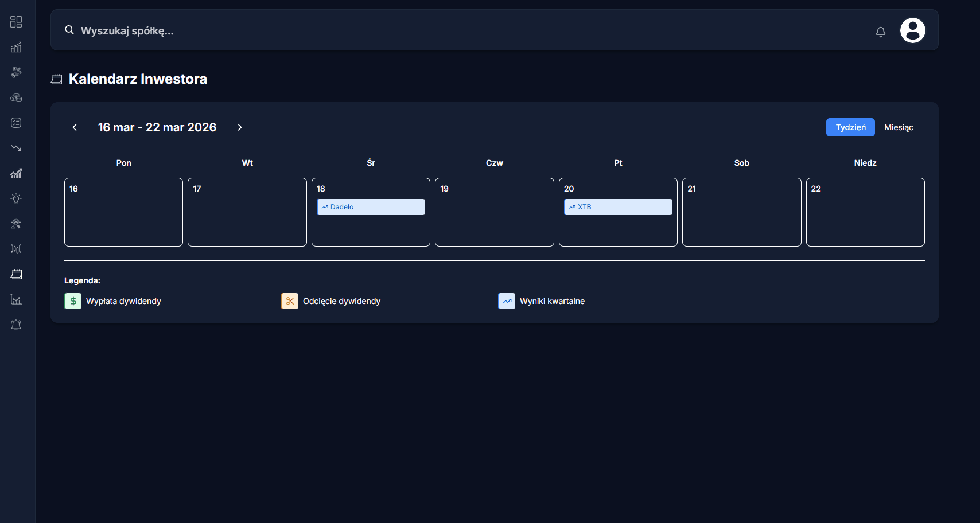
Task: Open the user profile avatar
Action: pos(912,30)
